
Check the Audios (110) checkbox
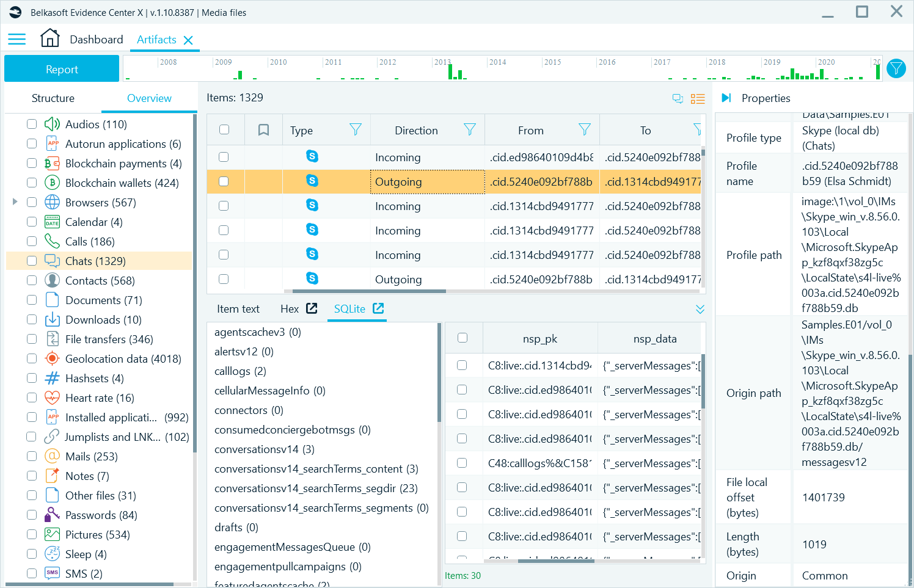pyautogui.click(x=32, y=124)
